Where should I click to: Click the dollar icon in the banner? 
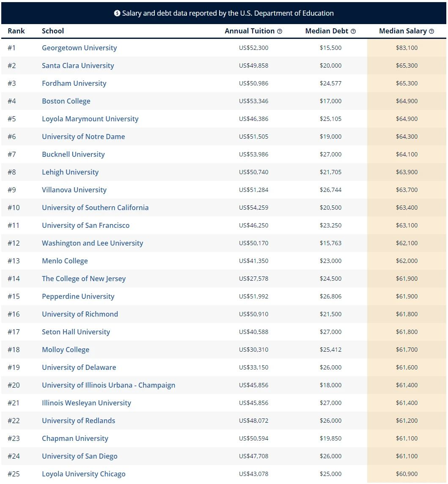(117, 13)
